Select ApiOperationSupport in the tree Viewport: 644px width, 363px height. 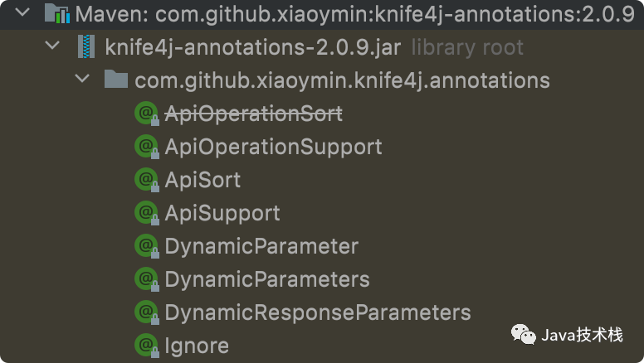tap(273, 147)
